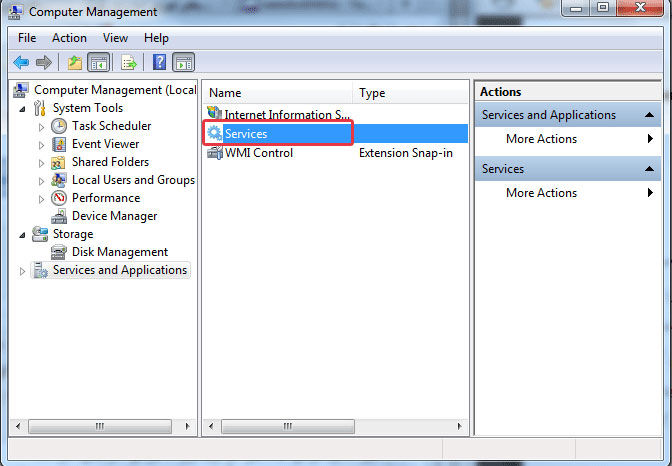Select Performance label in tree
Viewport: 672px width, 466px height.
coord(106,198)
